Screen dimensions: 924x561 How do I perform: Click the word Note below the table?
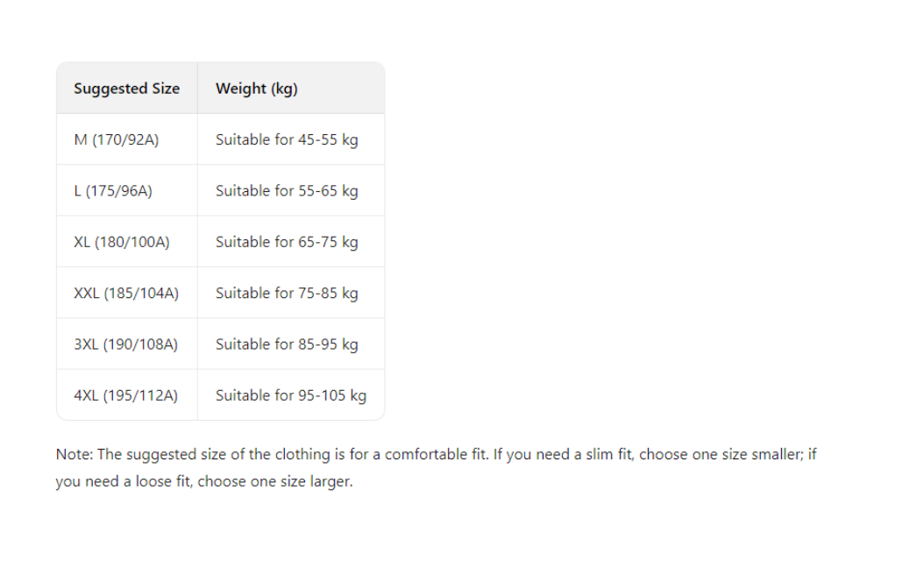coord(74,454)
